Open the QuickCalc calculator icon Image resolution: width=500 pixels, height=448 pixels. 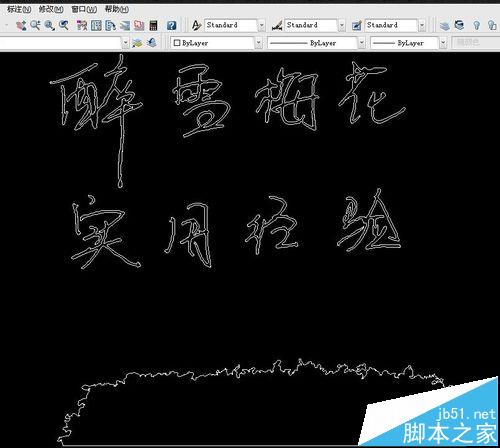(153, 25)
